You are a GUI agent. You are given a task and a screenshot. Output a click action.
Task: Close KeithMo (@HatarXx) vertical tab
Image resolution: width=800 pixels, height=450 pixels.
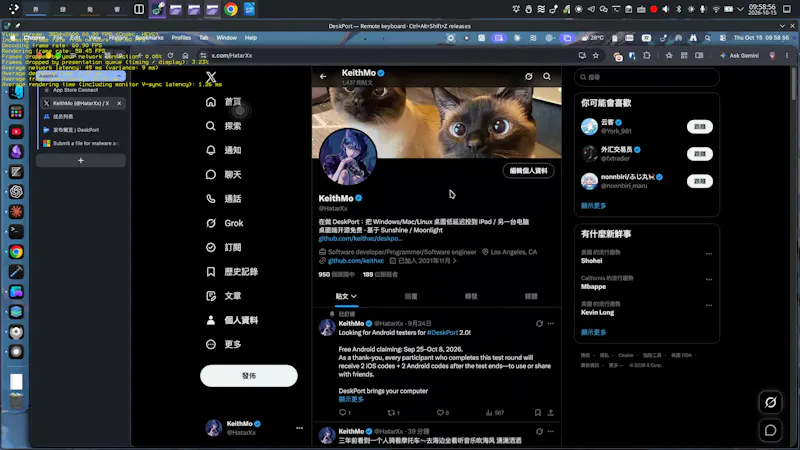point(119,103)
